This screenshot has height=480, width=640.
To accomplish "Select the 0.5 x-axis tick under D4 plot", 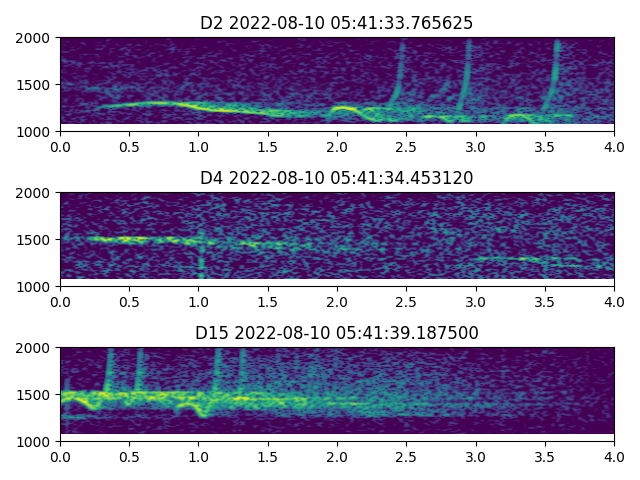I will 129,301.
